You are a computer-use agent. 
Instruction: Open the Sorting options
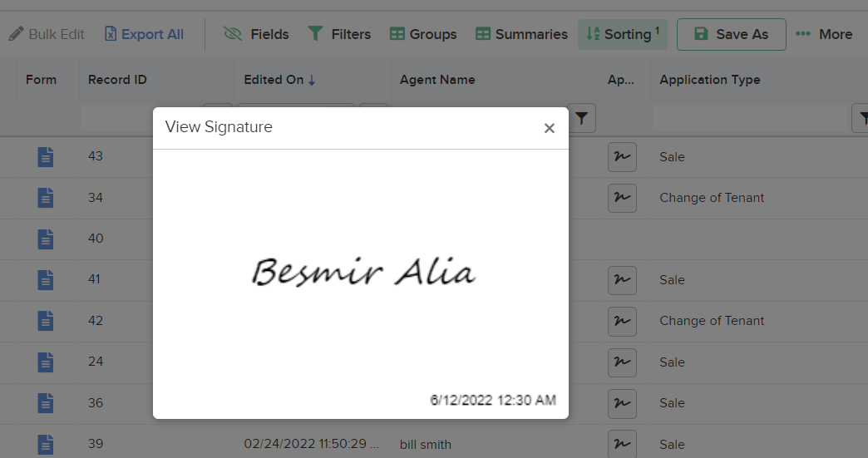click(623, 34)
